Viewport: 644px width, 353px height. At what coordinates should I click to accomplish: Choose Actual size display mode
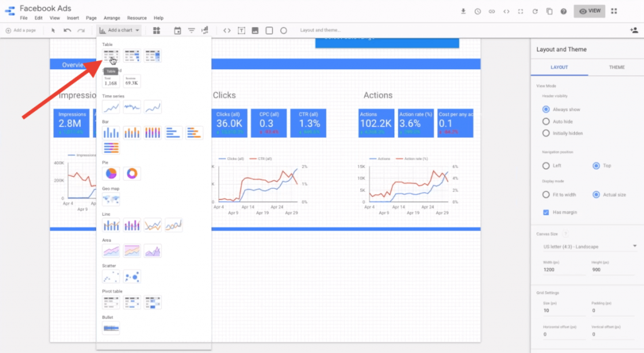coord(596,195)
